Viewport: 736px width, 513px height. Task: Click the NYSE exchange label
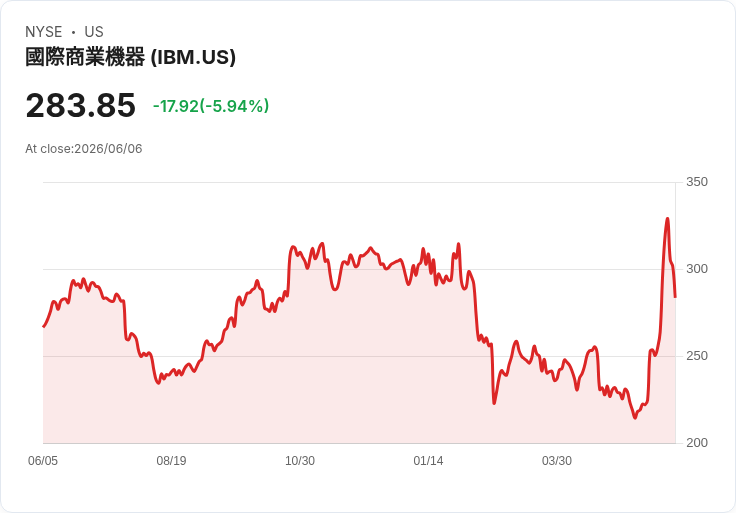tap(44, 32)
